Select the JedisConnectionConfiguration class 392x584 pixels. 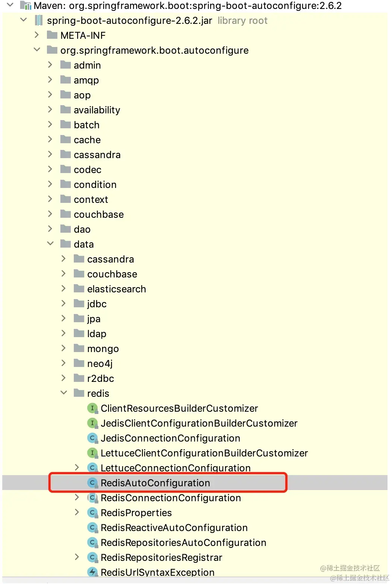coord(170,438)
